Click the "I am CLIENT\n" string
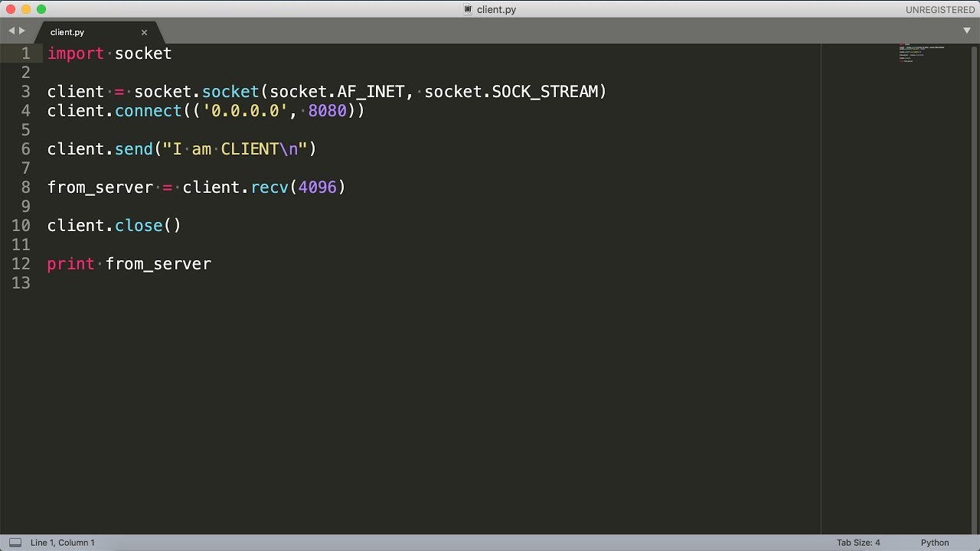This screenshot has height=551, width=980. 235,149
